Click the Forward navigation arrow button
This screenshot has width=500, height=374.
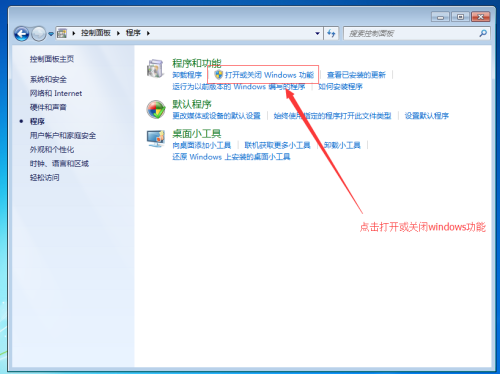coord(38,34)
